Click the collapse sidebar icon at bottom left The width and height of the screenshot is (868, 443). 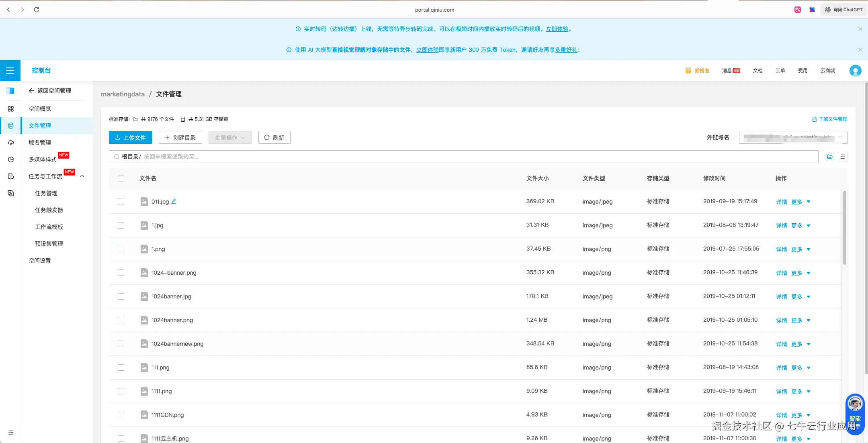[11, 433]
